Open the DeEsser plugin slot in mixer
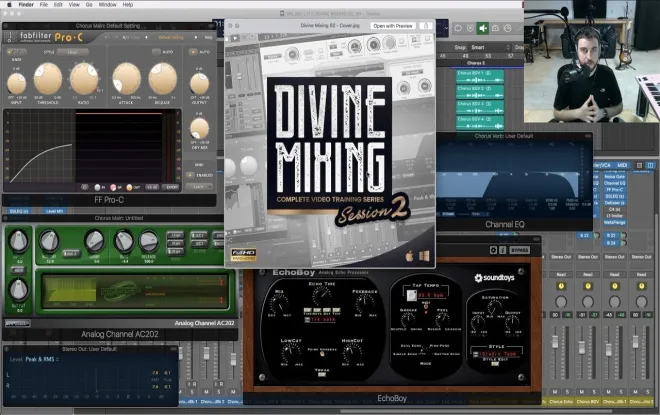 (x=615, y=203)
